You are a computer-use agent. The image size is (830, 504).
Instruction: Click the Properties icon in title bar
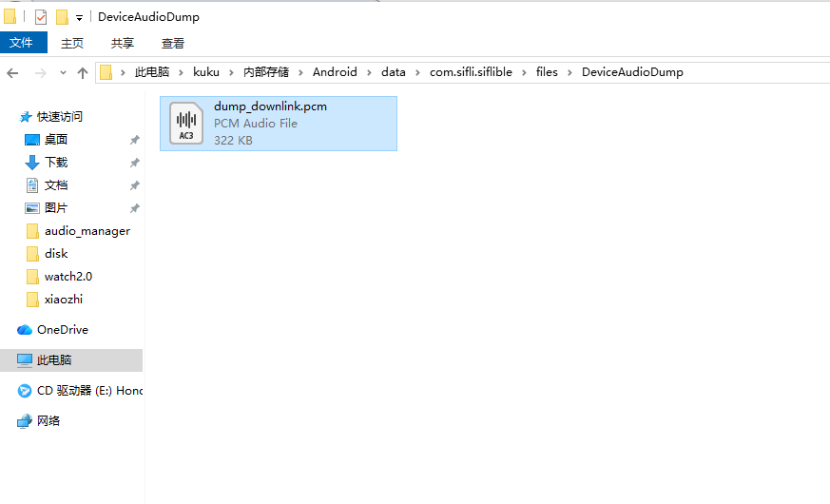point(41,17)
